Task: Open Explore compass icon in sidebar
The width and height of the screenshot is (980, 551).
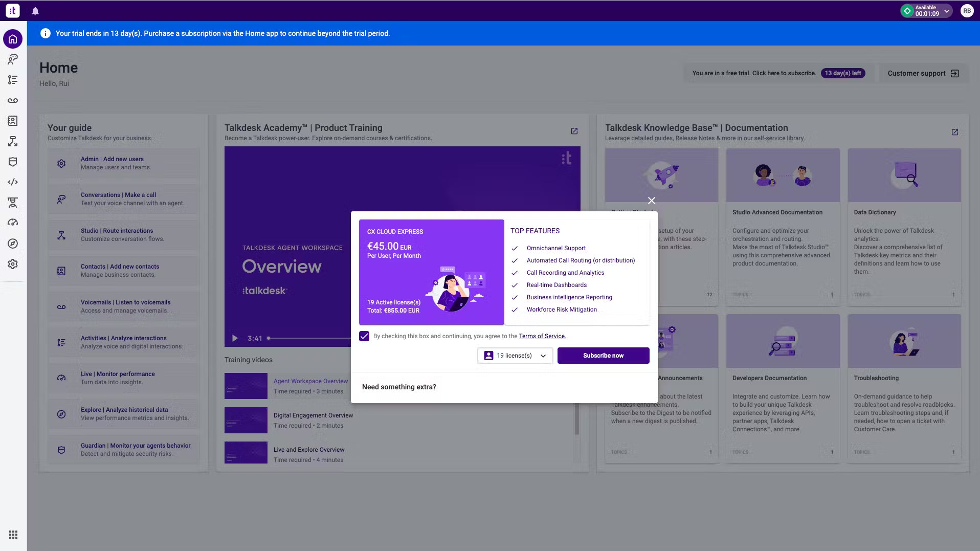Action: (x=13, y=244)
